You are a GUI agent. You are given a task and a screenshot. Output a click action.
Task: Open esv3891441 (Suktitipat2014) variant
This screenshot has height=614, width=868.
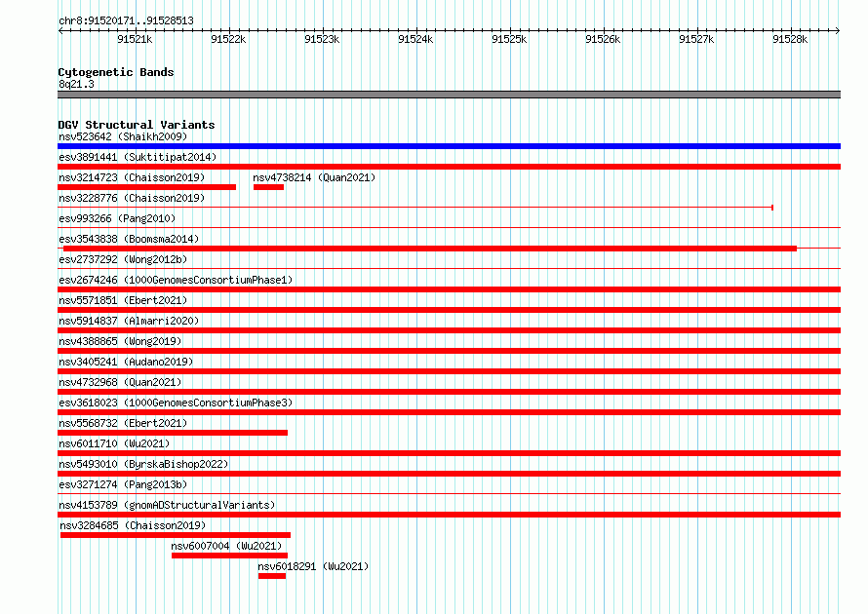(138, 157)
